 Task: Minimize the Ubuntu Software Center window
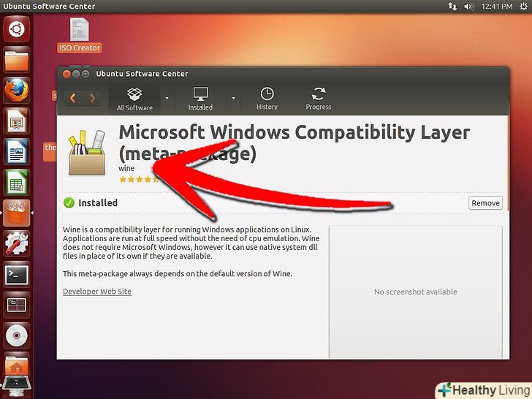[x=76, y=74]
